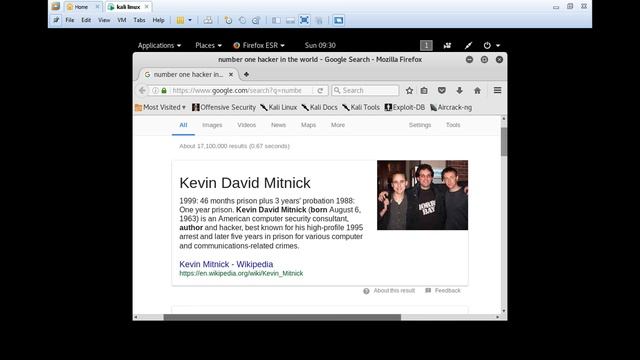This screenshot has width=640, height=360.
Task: Click the site info icon in URL bar
Action: tap(156, 91)
